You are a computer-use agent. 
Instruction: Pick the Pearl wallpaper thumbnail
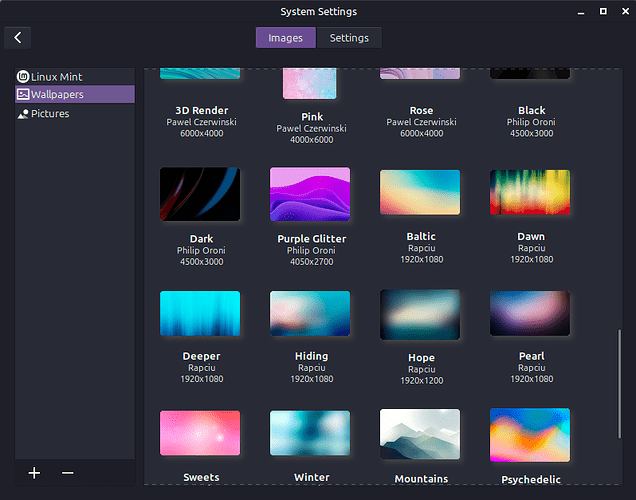tap(530, 314)
